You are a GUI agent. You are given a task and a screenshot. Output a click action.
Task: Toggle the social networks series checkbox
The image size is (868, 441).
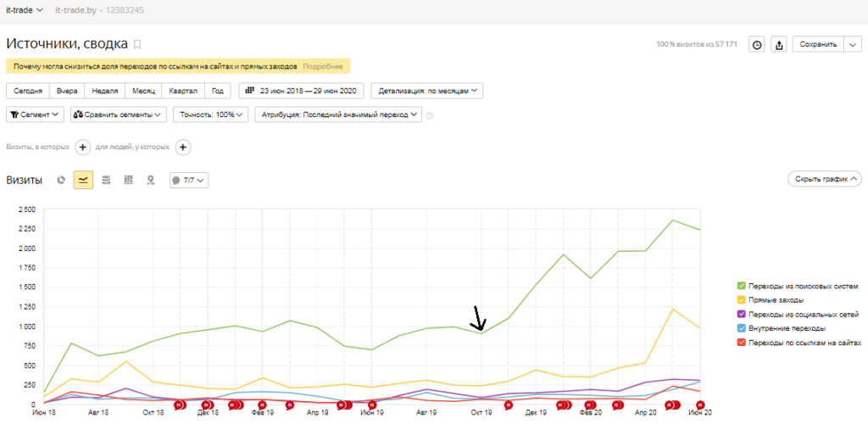(741, 314)
